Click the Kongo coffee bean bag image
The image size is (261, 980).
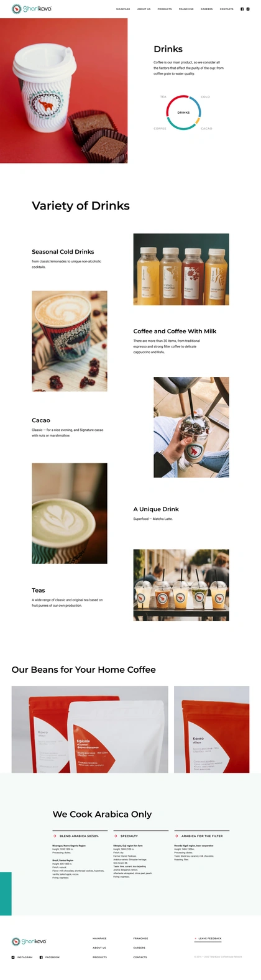pyautogui.click(x=211, y=729)
